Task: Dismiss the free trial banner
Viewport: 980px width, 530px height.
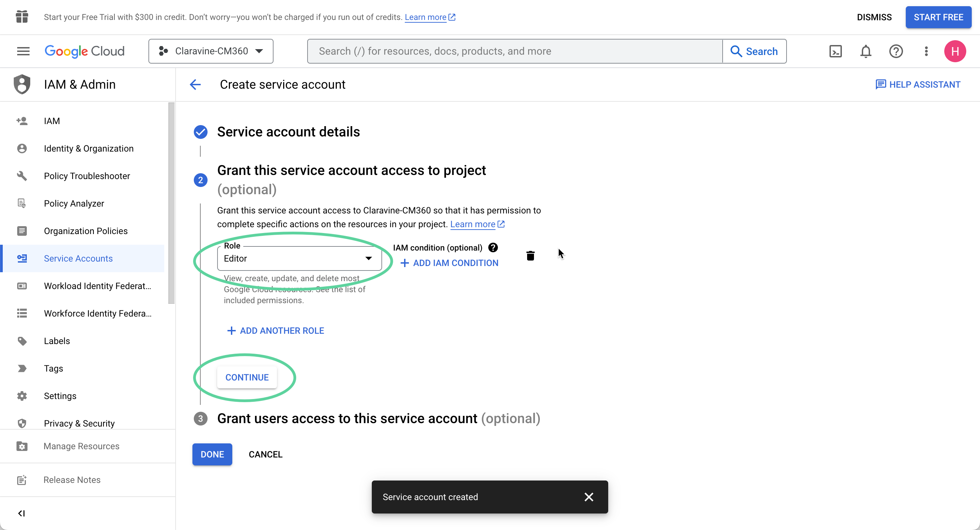Action: [x=874, y=17]
